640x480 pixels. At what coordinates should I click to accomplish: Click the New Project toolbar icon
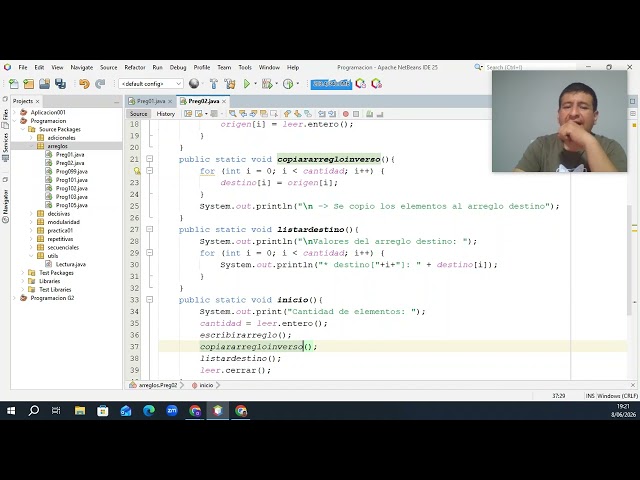tap(29, 84)
